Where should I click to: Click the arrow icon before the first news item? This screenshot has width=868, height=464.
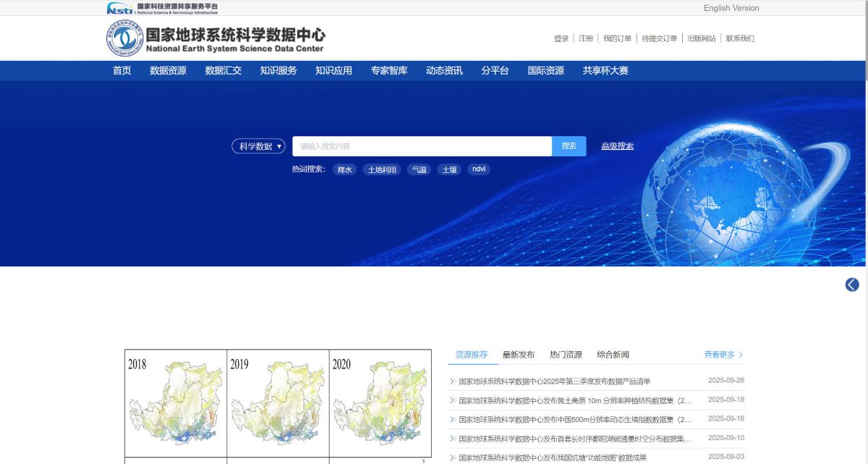453,381
